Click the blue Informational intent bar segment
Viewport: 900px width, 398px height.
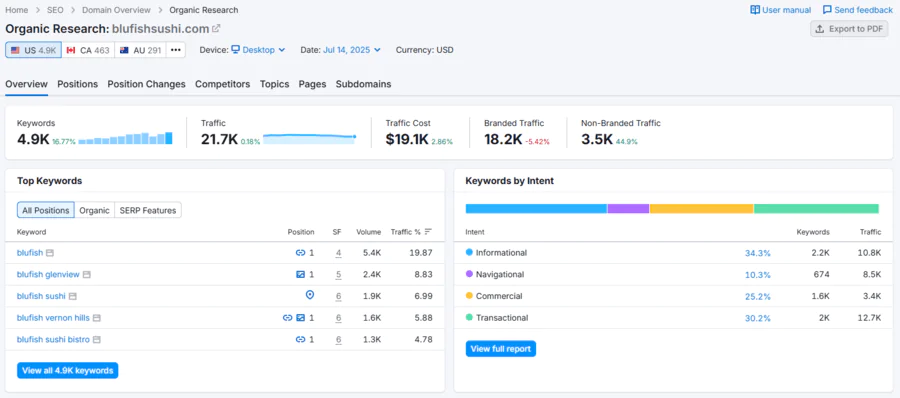click(x=536, y=208)
